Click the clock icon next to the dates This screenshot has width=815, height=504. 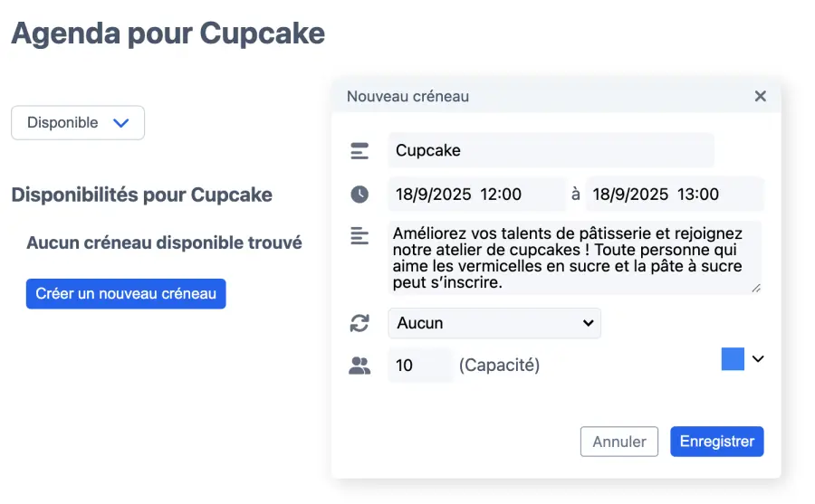360,194
